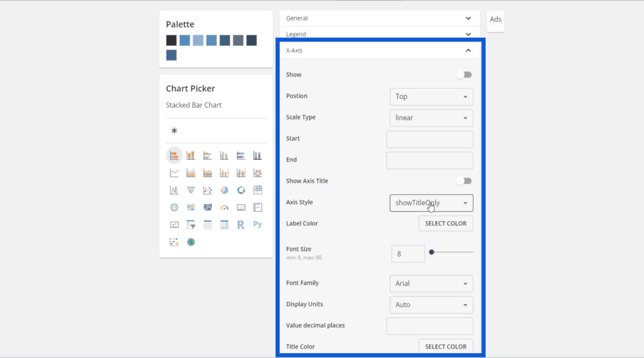This screenshot has height=358, width=644.
Task: Pick the donut chart icon
Action: [241, 190]
